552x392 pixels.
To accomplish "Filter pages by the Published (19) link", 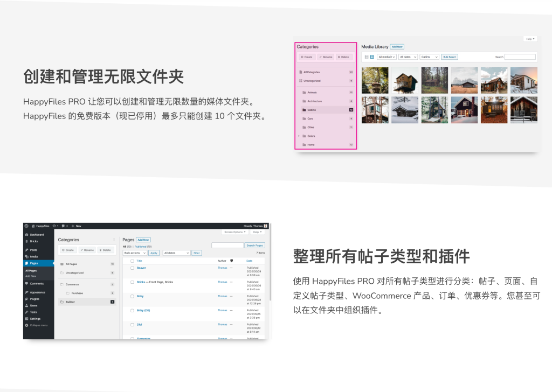I will click(143, 247).
